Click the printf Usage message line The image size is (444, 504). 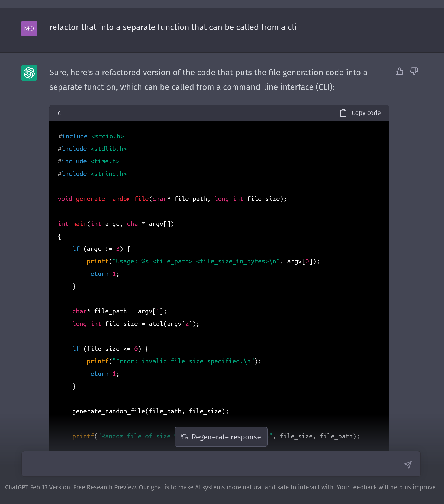tap(203, 261)
